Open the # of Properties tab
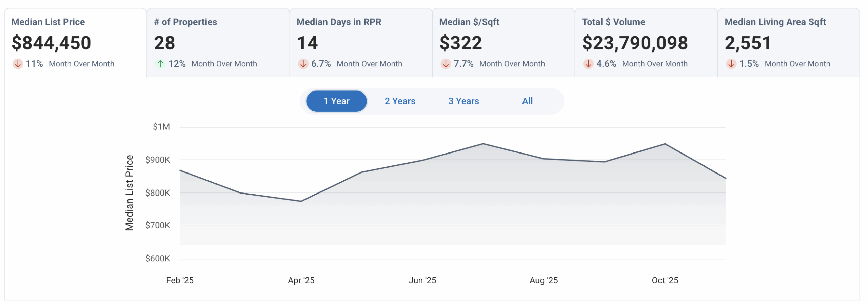This screenshot has width=868, height=305. (x=218, y=43)
